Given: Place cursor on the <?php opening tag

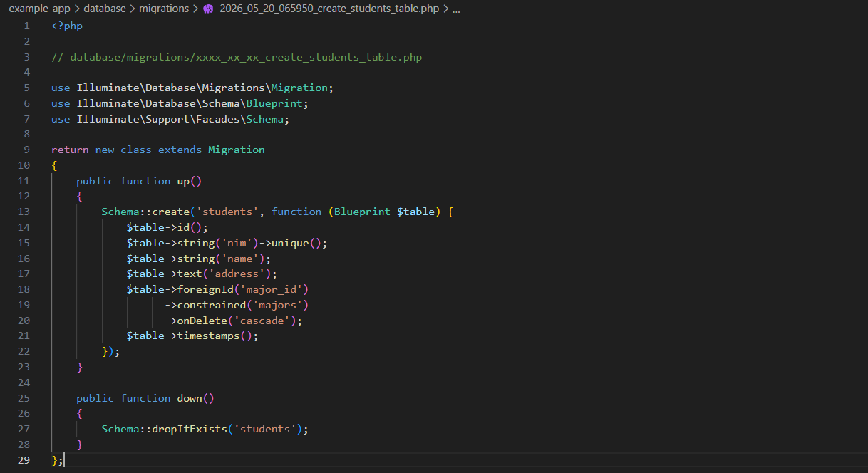Looking at the screenshot, I should tap(67, 26).
